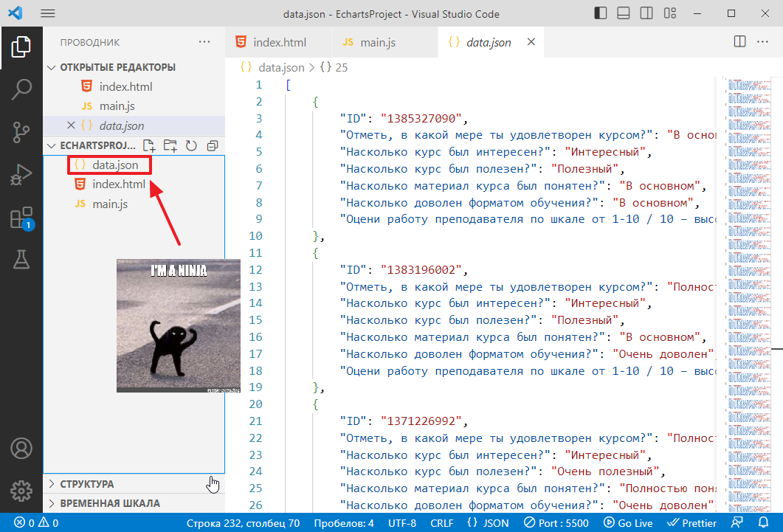Open the Search view in activity bar
Viewport: 783px width, 532px height.
21,89
